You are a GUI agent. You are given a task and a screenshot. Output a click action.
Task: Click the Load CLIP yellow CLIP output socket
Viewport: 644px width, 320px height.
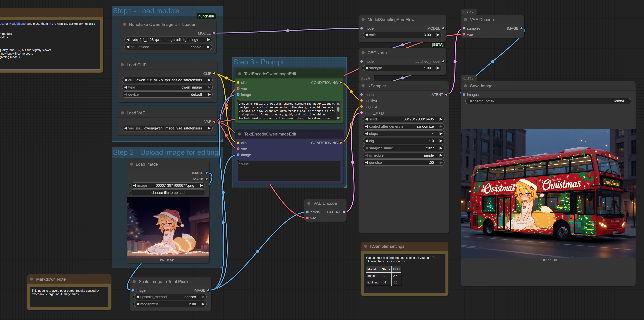pos(214,73)
